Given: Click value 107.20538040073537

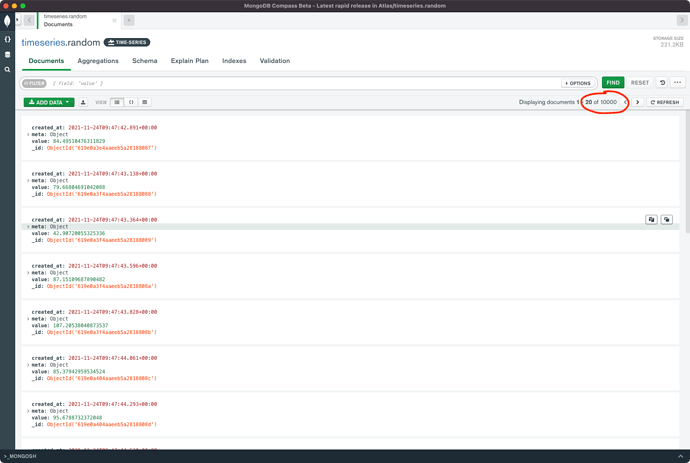Looking at the screenshot, I should (80, 326).
